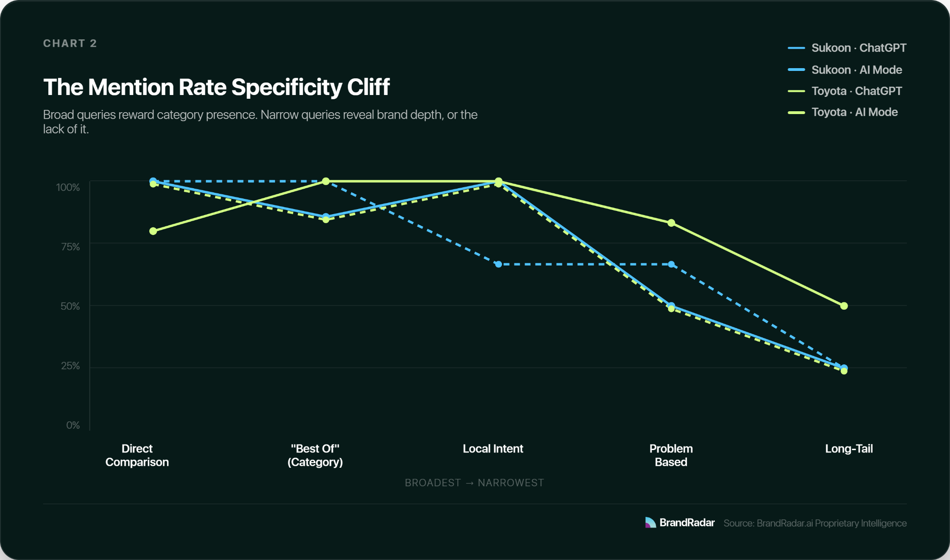The image size is (950, 560).
Task: Click the Sukoon · ChatGPT blue line swatch
Action: tap(796, 48)
